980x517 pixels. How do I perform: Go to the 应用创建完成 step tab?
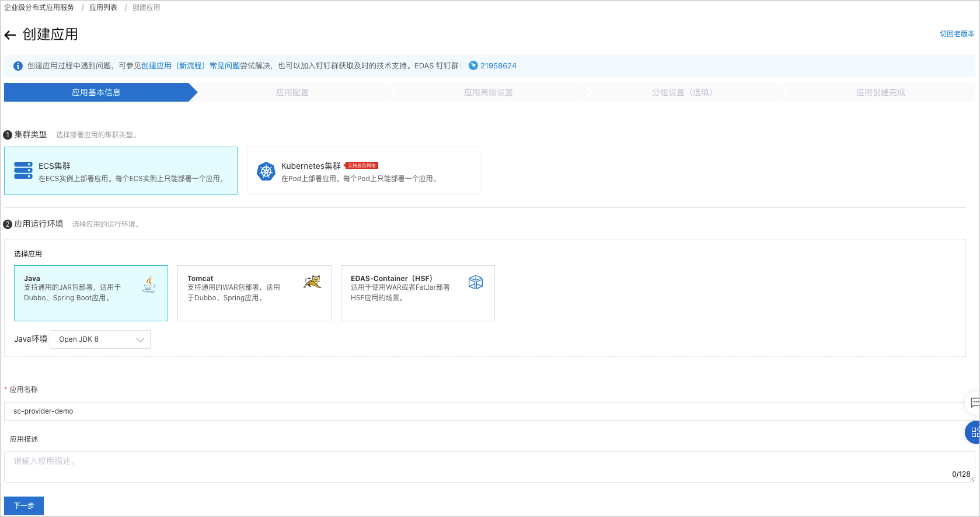click(881, 92)
